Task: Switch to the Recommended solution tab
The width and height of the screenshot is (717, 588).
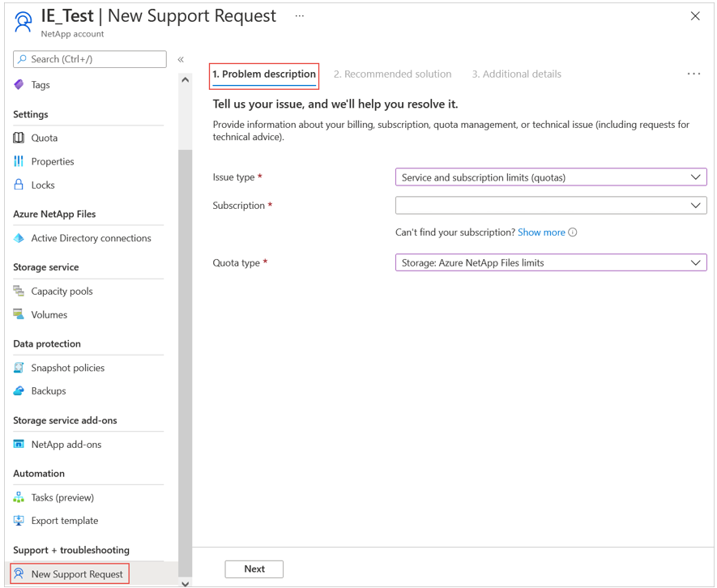Action: click(x=393, y=74)
